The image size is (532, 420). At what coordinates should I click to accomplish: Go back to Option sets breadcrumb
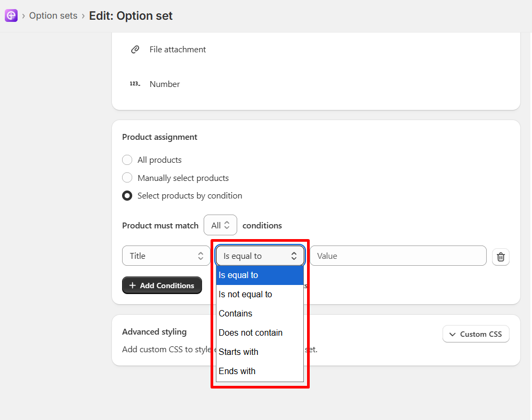tap(53, 15)
